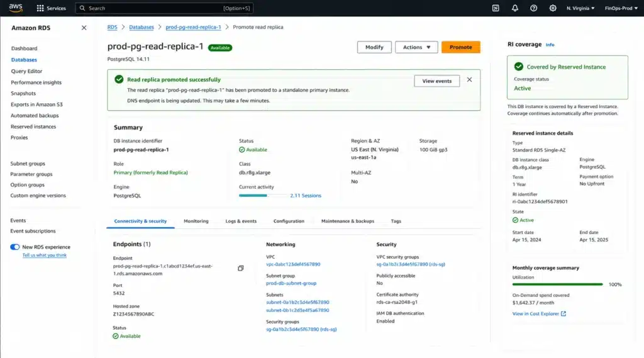Open Option groups in sidebar

tap(27, 185)
